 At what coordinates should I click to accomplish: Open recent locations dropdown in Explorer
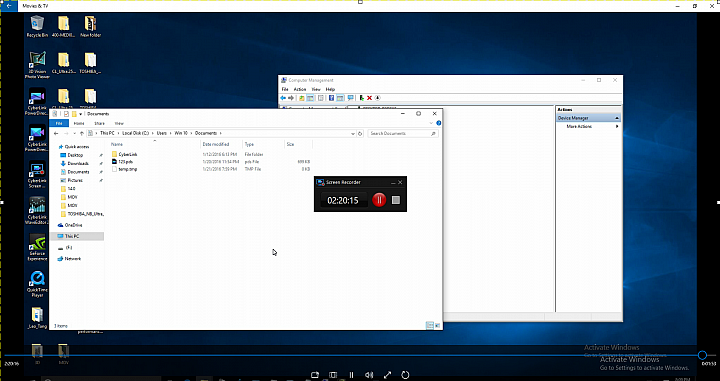click(74, 134)
